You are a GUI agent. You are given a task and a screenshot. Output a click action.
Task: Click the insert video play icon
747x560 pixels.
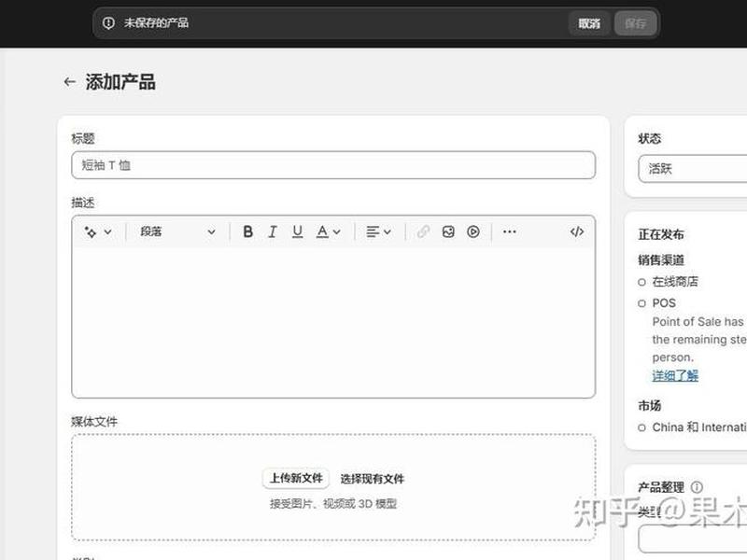click(473, 231)
